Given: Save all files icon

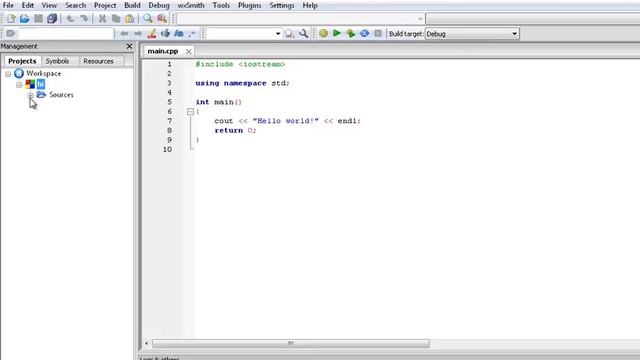Looking at the screenshot, I should point(52,18).
